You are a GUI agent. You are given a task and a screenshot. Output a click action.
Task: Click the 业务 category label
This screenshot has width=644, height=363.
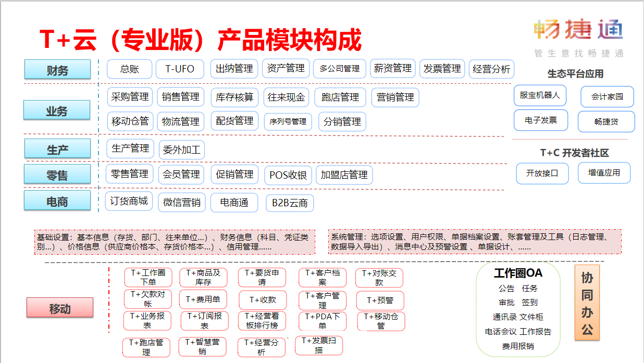tap(57, 110)
